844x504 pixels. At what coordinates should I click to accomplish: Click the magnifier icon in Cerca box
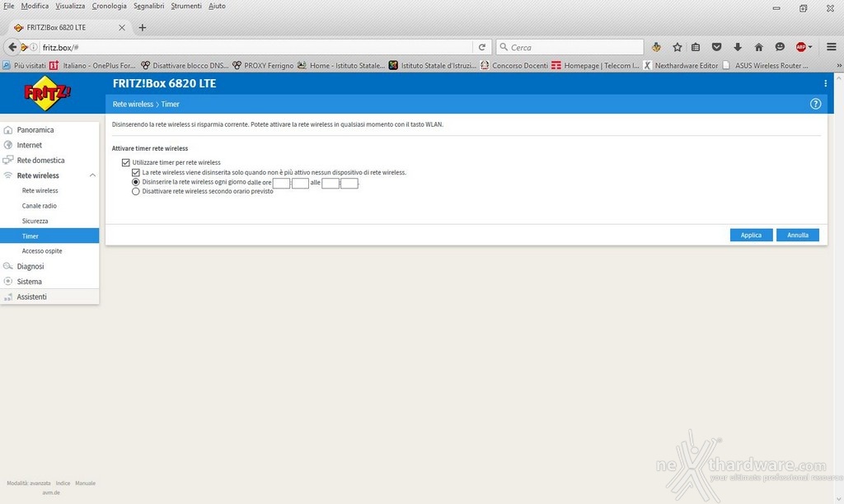tap(504, 47)
